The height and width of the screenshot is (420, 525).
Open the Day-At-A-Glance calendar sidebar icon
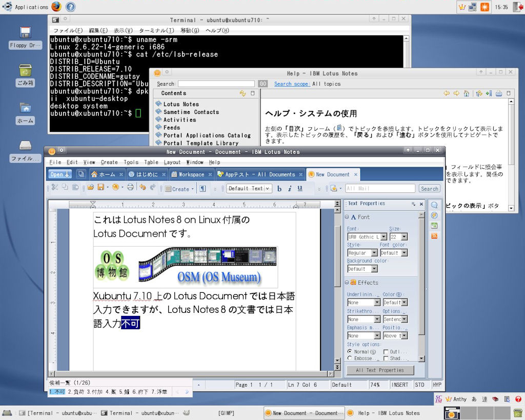click(x=434, y=226)
